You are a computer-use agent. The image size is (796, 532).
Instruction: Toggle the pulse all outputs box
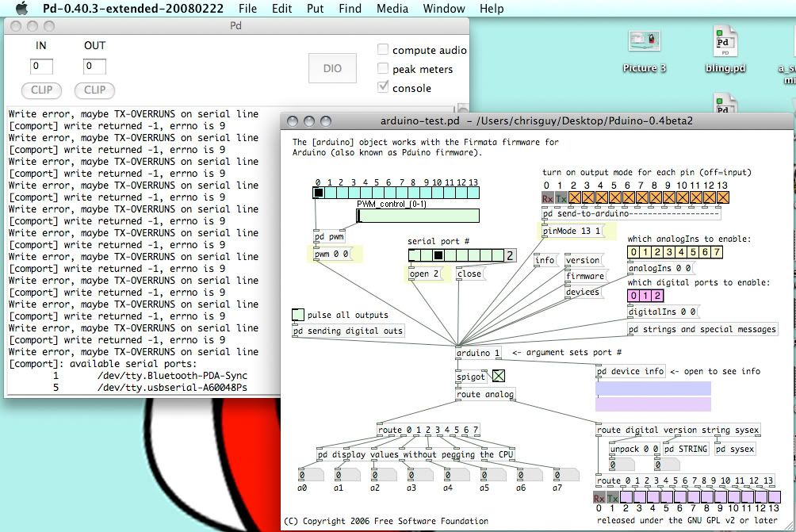(x=297, y=315)
